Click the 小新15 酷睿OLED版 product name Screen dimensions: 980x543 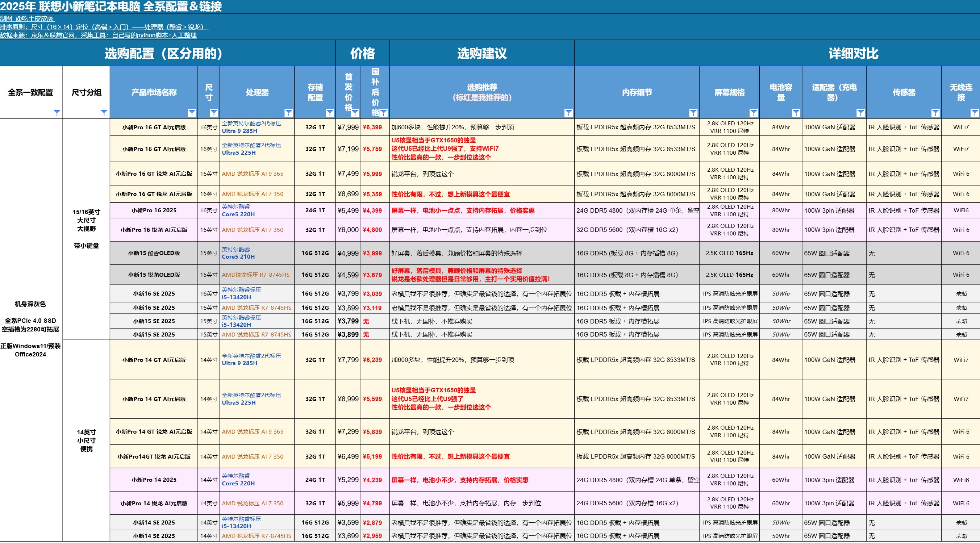(x=154, y=253)
